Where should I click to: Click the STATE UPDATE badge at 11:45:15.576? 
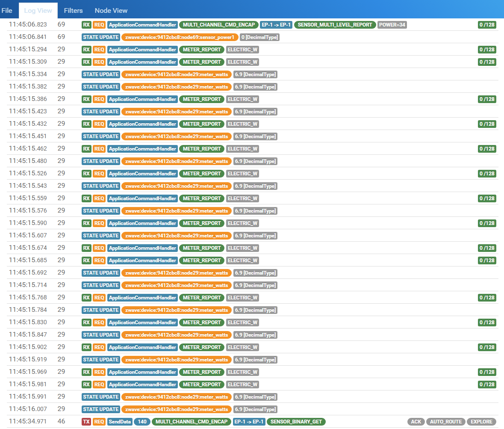coord(100,211)
